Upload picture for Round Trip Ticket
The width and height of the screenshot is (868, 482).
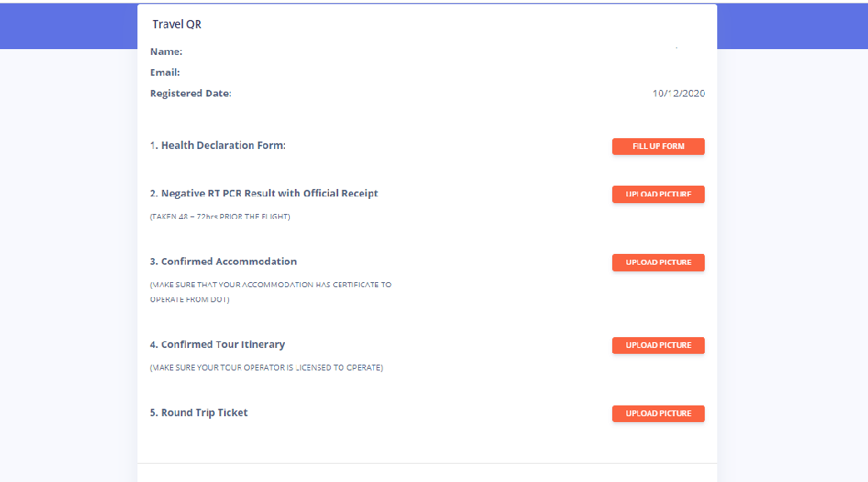click(658, 413)
